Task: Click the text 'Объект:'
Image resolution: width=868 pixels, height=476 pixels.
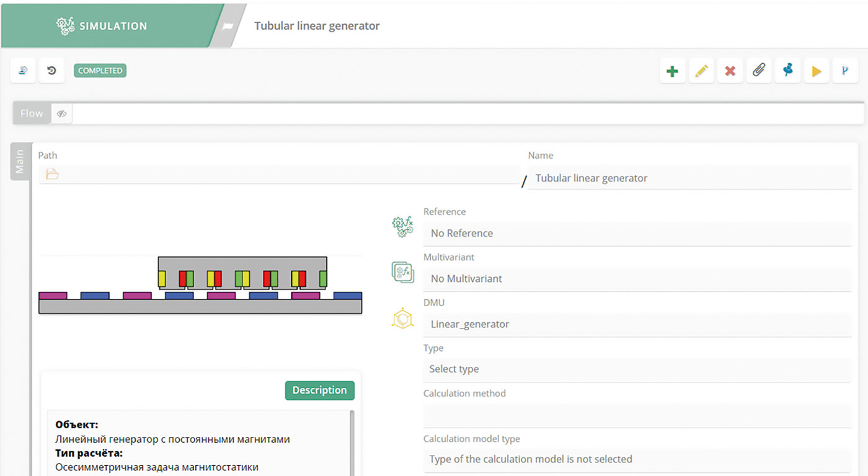Action: click(77, 425)
